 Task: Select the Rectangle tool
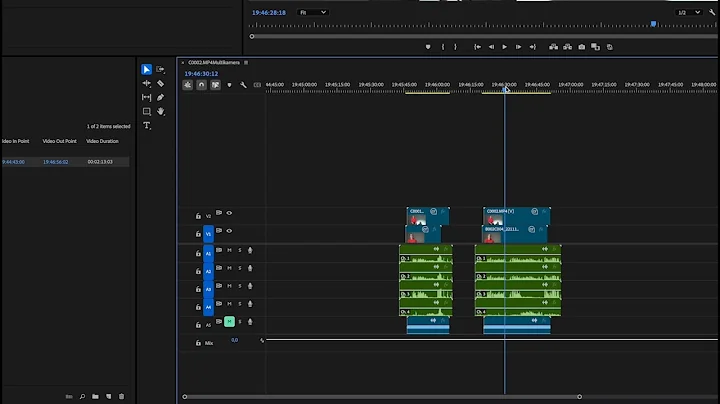[146, 112]
